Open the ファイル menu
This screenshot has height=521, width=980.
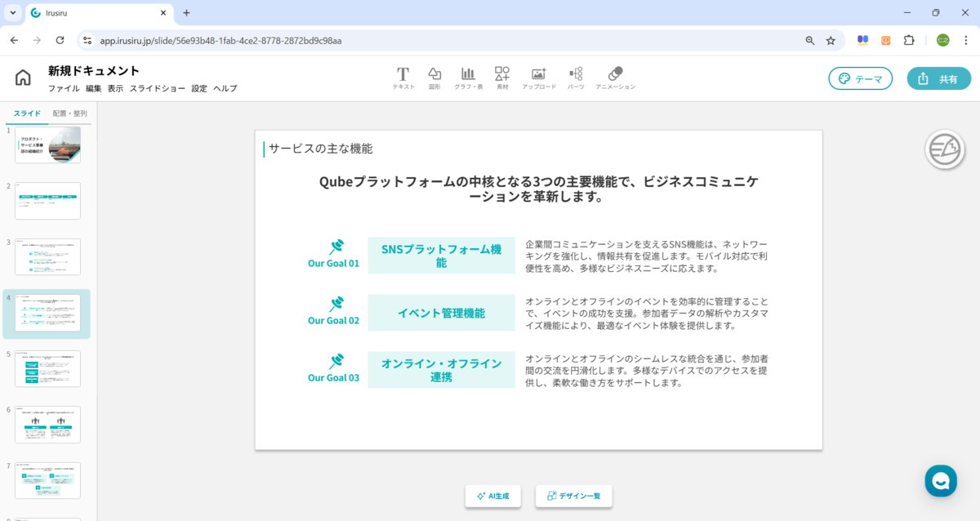point(64,88)
